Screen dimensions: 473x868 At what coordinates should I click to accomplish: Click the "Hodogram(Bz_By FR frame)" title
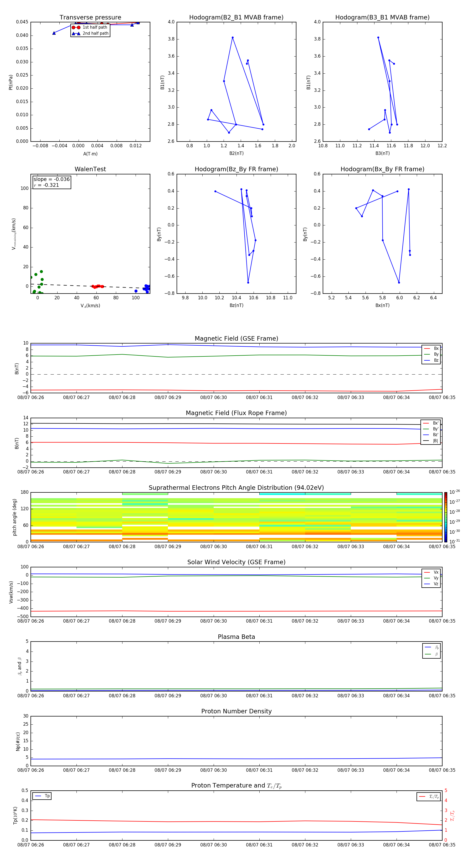[236, 169]
